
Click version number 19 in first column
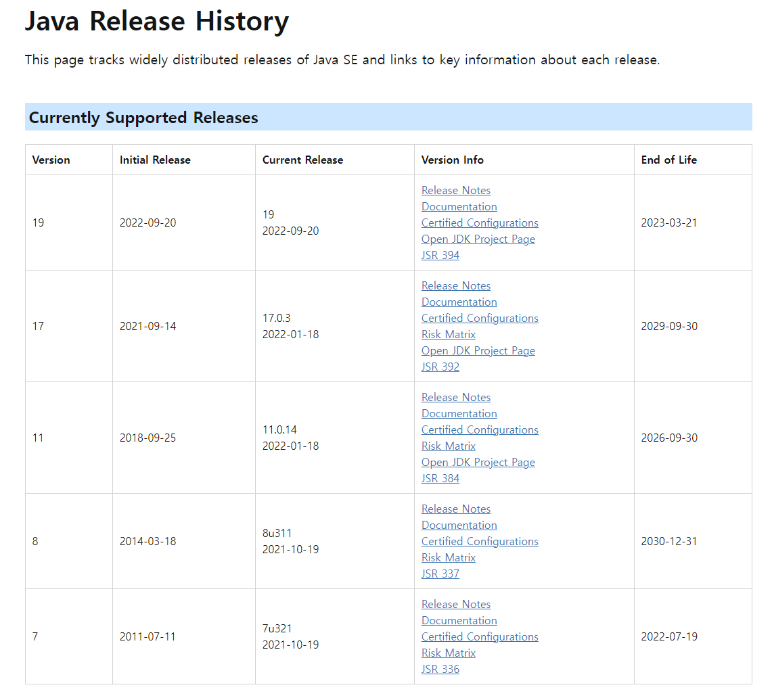click(x=39, y=223)
